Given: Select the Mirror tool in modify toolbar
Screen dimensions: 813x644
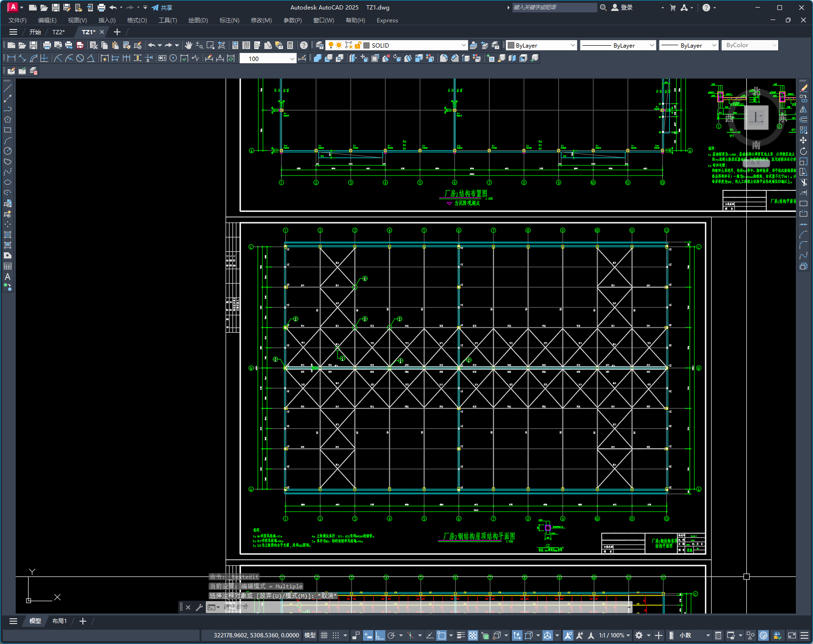Looking at the screenshot, I should [x=803, y=109].
